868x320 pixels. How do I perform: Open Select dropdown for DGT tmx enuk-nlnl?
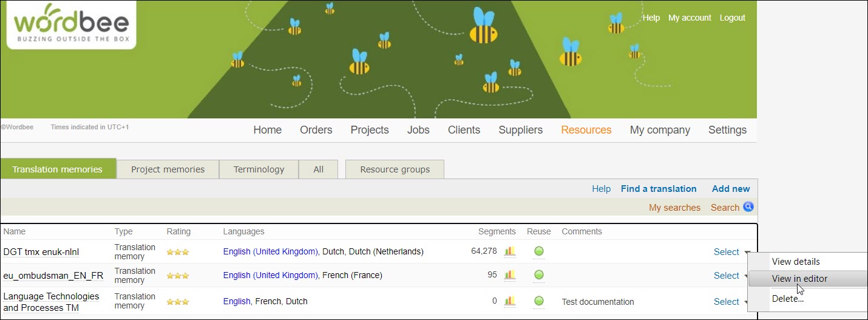point(727,252)
